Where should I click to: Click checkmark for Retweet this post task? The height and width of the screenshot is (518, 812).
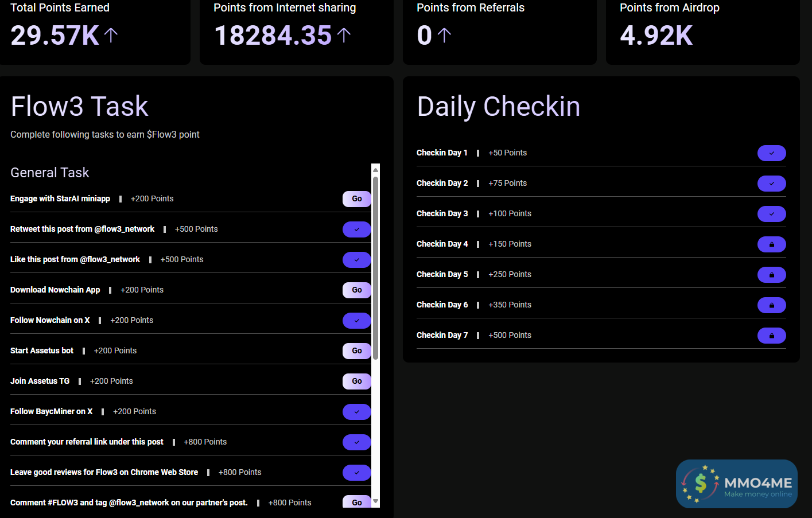tap(357, 229)
